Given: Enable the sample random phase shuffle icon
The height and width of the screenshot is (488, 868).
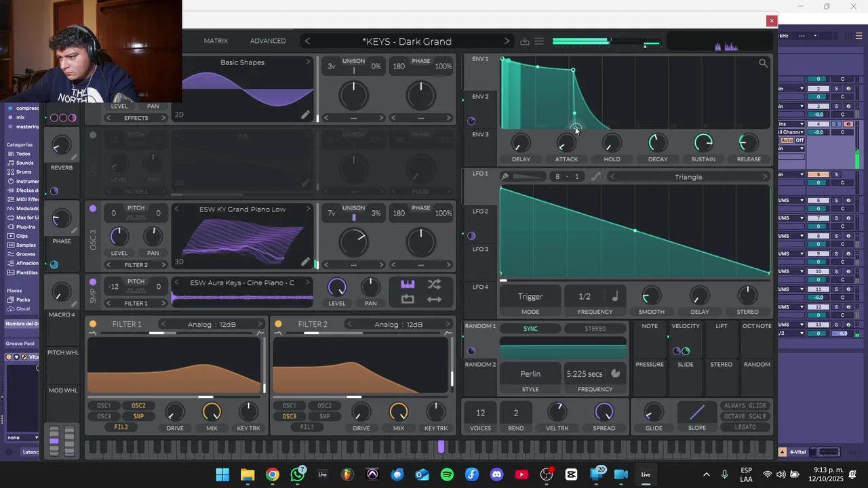Looking at the screenshot, I should click(435, 284).
